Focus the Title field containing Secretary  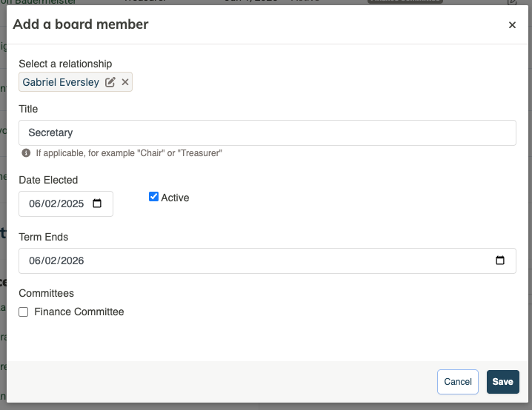click(x=267, y=132)
